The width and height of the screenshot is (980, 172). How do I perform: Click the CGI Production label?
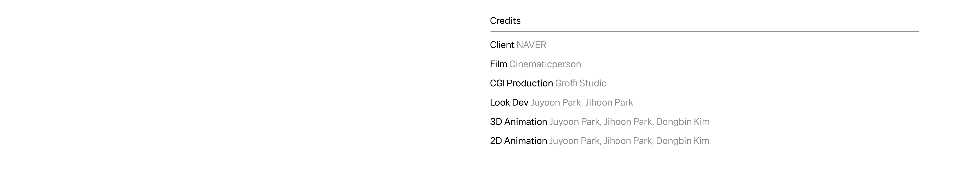click(x=521, y=83)
